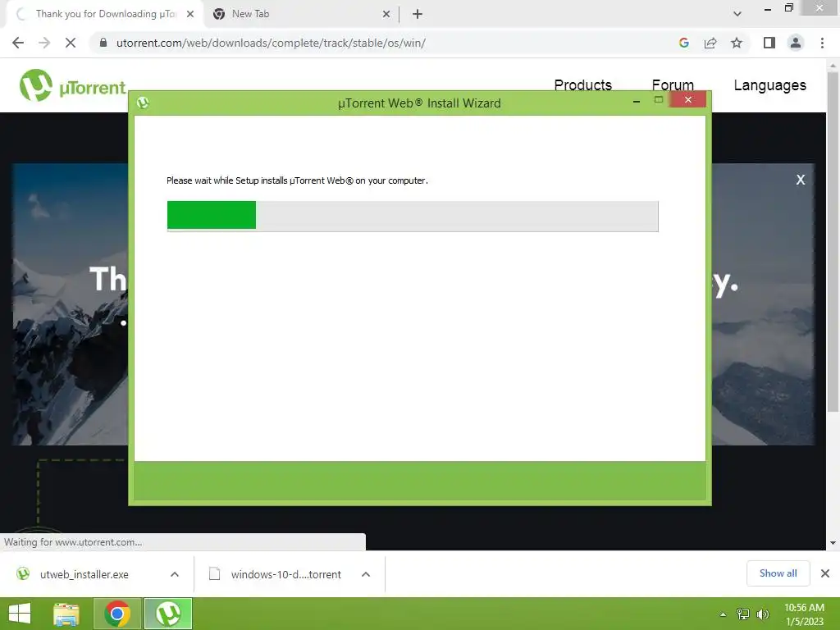Open the windows-10-d....torrent download
Image resolution: width=840 pixels, height=630 pixels.
pos(275,574)
